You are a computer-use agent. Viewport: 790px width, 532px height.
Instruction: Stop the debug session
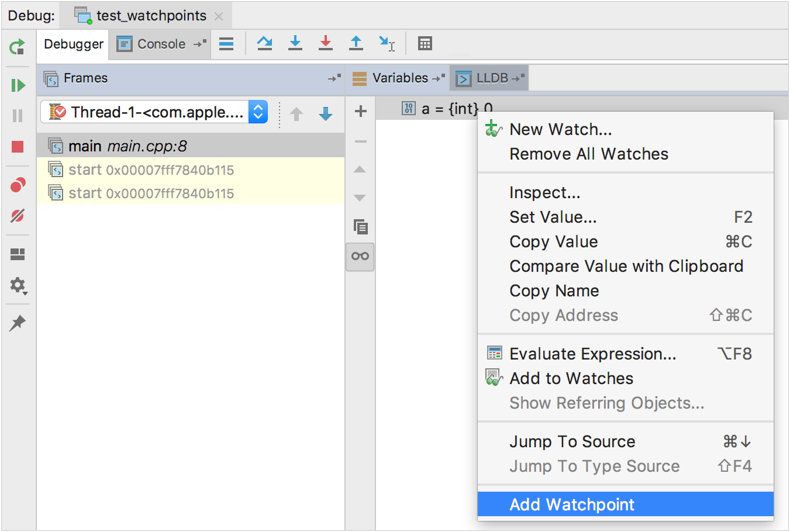tap(18, 147)
